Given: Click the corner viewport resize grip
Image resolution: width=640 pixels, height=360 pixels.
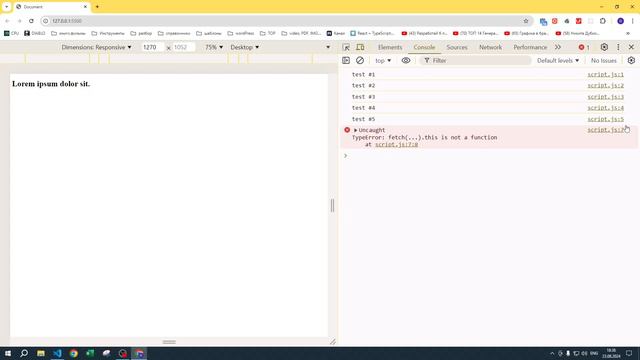Looking at the screenshot, I should coord(333,342).
